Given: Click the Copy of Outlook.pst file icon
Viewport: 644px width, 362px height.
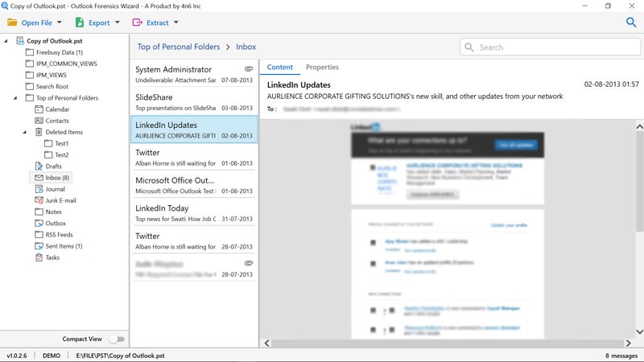Looking at the screenshot, I should pos(20,41).
